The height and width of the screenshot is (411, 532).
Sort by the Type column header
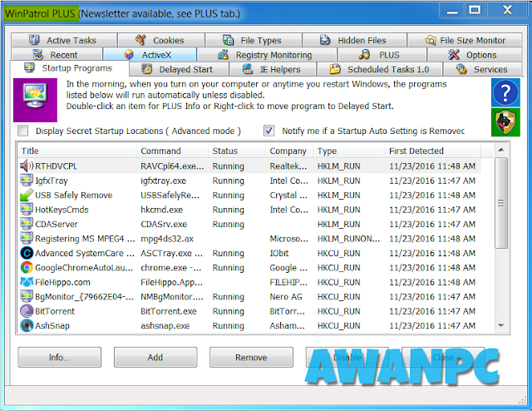pos(349,151)
